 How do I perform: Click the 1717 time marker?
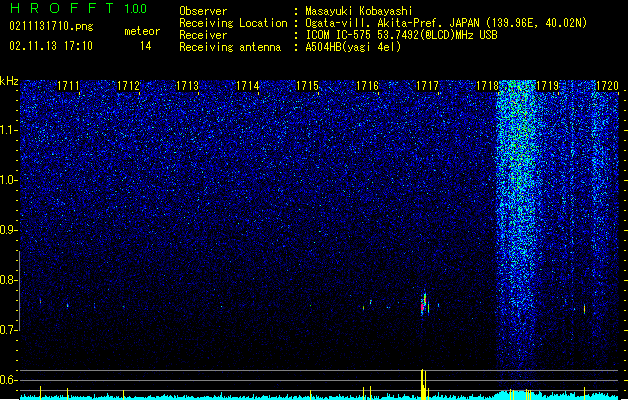click(427, 86)
